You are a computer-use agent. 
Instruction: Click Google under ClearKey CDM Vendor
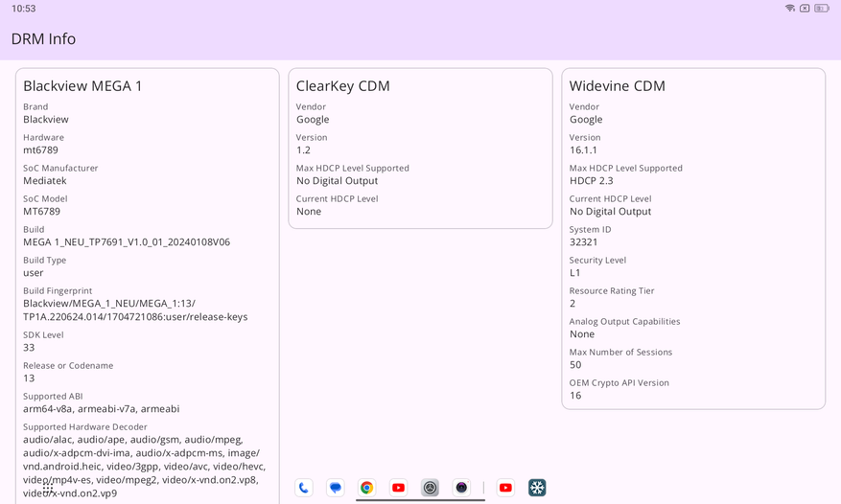(313, 120)
